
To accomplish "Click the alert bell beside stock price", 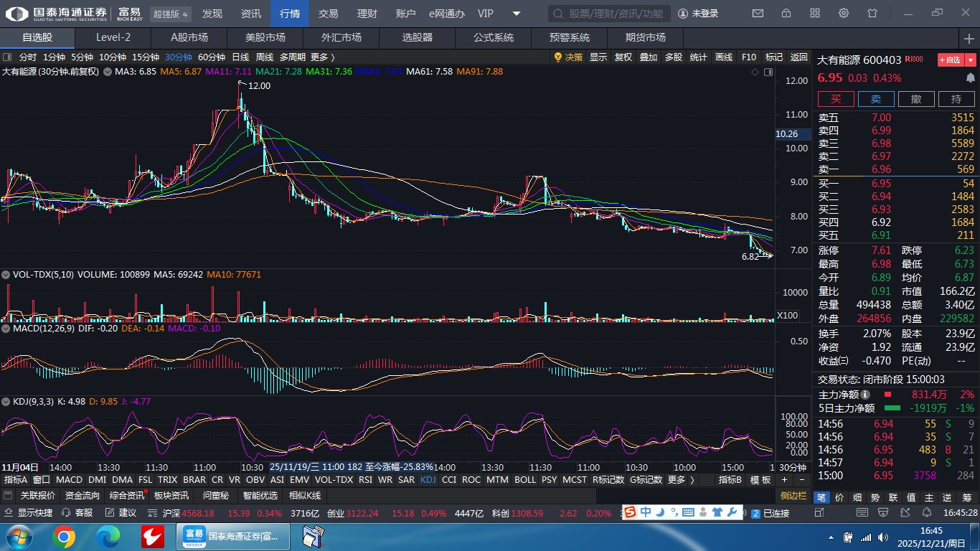I will (971, 77).
